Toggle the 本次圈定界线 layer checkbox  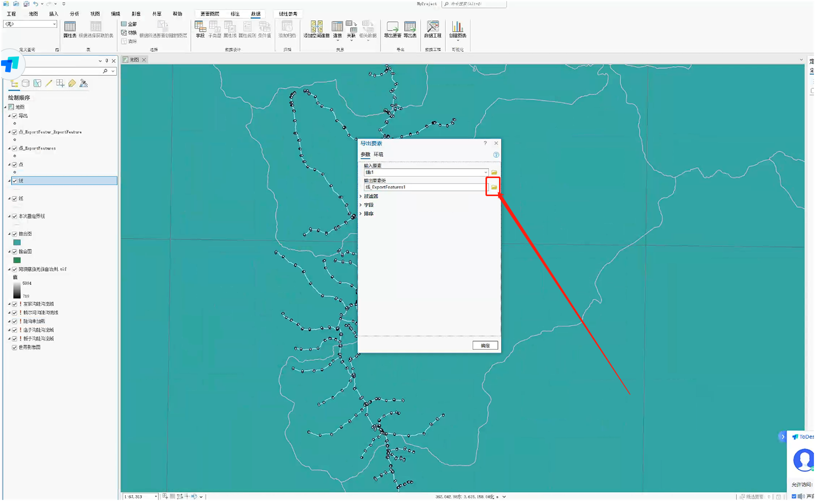click(15, 217)
